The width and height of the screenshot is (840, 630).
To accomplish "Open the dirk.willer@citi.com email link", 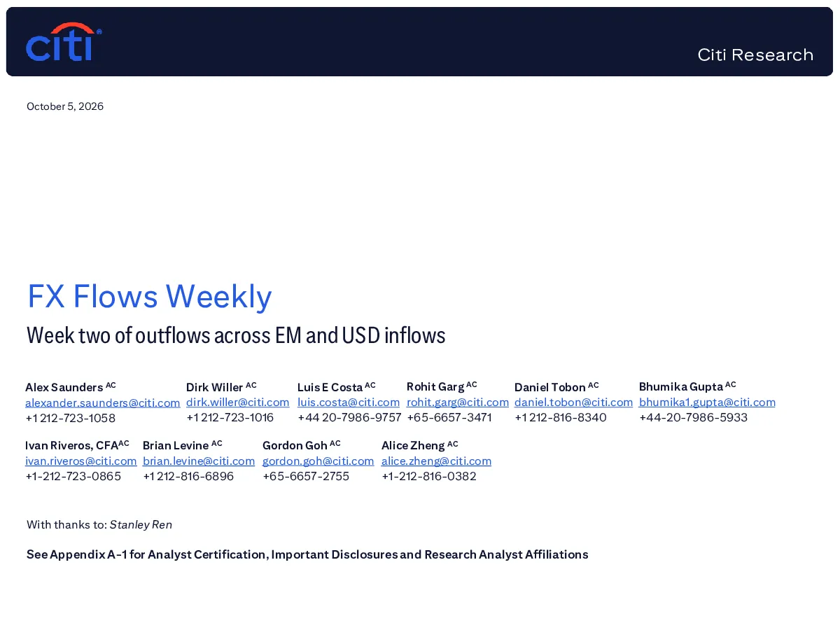I will point(238,402).
